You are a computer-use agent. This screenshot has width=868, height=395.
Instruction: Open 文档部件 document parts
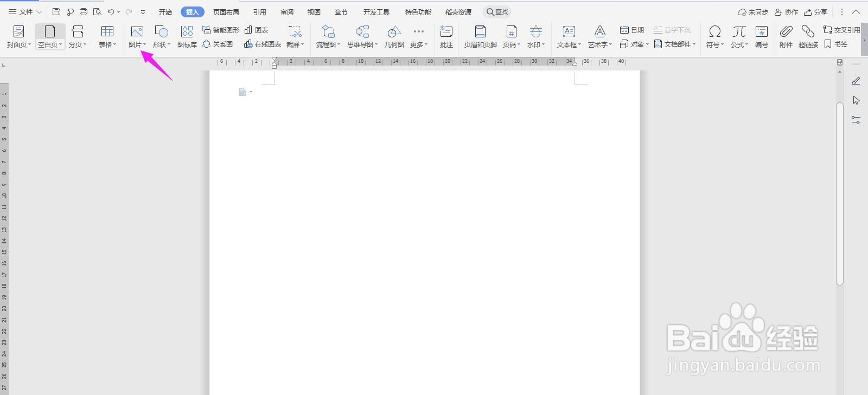(x=675, y=44)
